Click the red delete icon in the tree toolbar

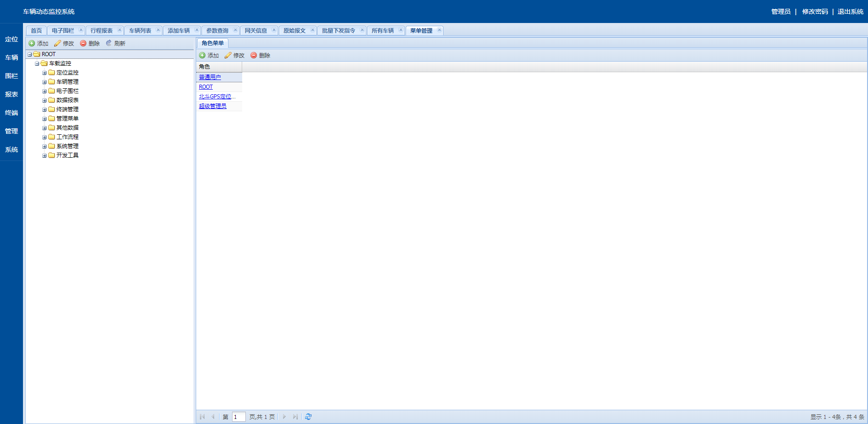click(83, 43)
